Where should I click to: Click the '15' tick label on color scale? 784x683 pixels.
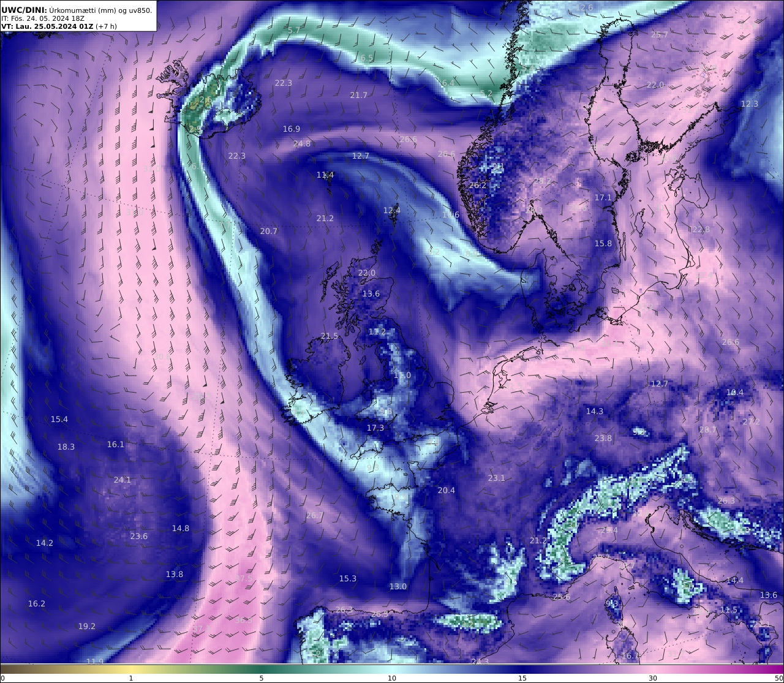pos(522,678)
